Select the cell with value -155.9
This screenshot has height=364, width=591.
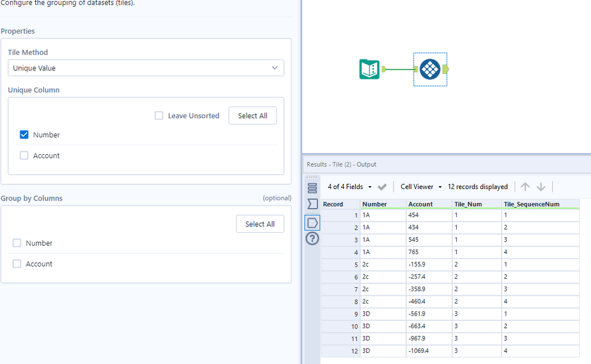pyautogui.click(x=429, y=265)
